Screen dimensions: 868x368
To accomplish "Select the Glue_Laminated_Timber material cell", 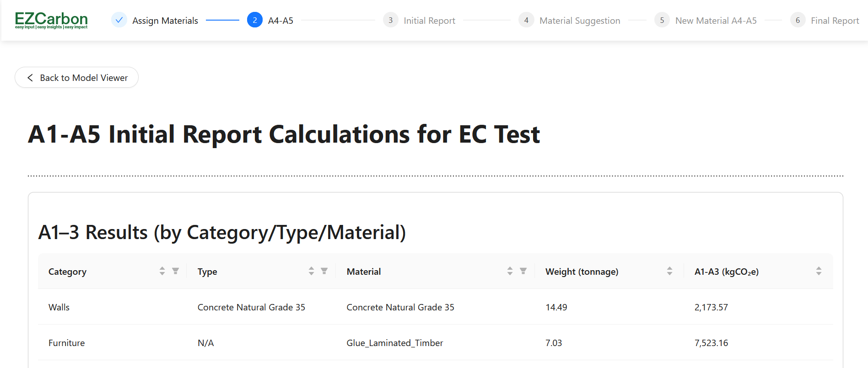I will 394,342.
